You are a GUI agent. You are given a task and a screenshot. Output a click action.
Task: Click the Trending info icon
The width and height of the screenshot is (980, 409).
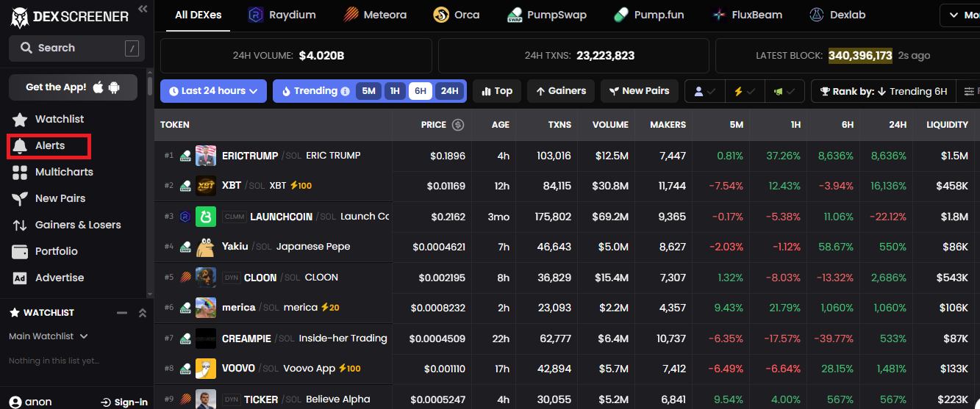pyautogui.click(x=345, y=91)
